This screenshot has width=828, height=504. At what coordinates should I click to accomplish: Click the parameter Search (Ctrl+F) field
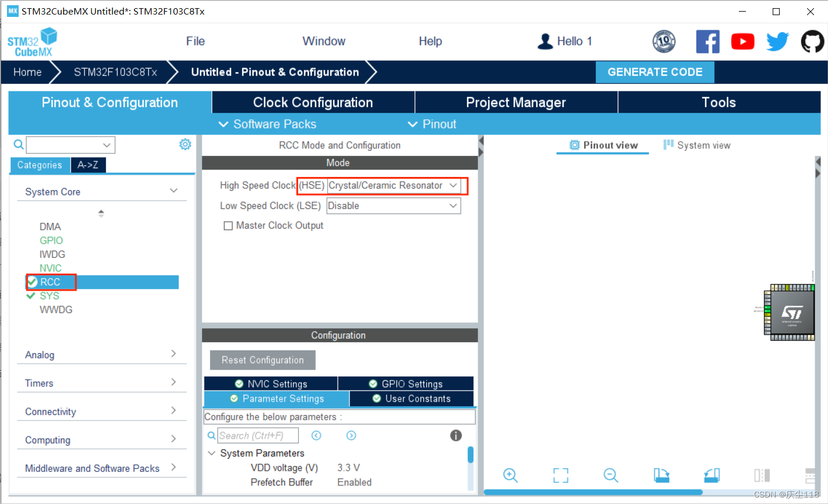[258, 435]
